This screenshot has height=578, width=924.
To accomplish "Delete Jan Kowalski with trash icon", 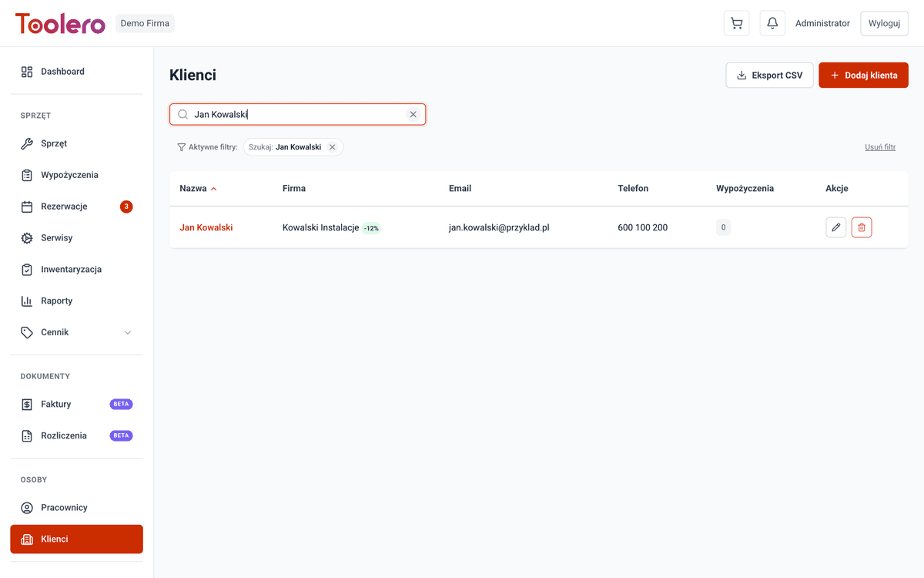I will (x=862, y=227).
